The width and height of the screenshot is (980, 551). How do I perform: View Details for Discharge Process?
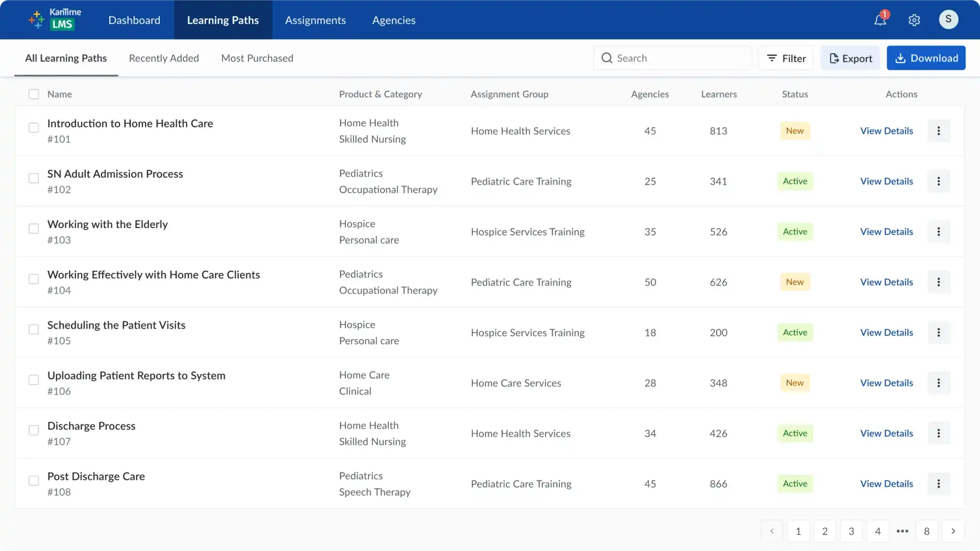click(x=887, y=433)
